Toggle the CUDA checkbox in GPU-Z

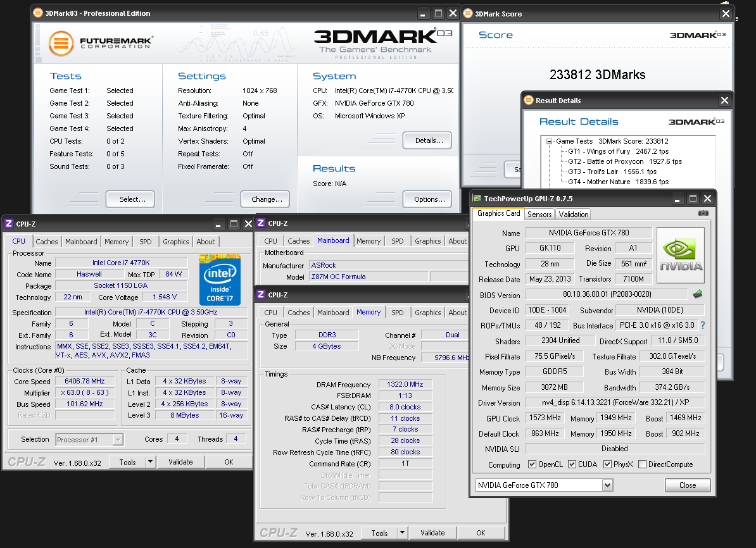[x=572, y=464]
